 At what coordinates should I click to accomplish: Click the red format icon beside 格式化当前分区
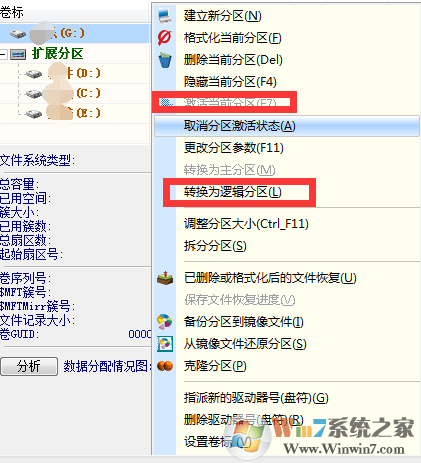click(x=165, y=37)
